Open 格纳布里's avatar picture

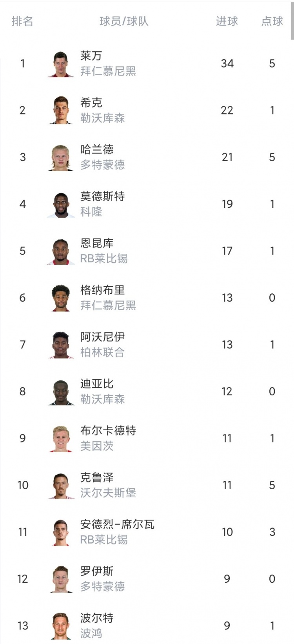61,298
